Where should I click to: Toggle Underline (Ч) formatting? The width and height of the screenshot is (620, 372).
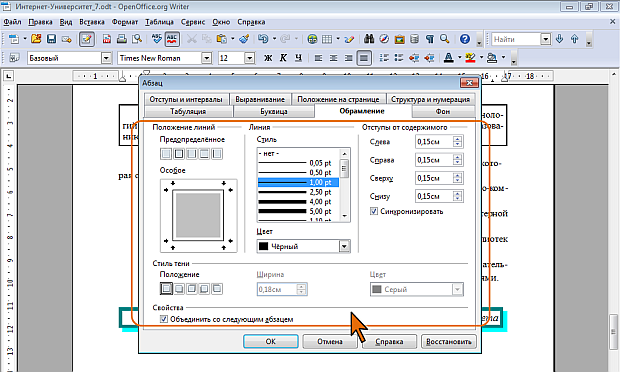[x=298, y=58]
